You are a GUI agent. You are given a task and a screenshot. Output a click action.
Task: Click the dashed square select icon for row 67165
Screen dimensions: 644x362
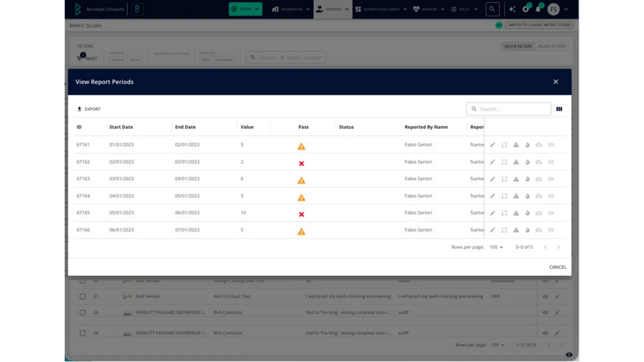pyautogui.click(x=504, y=213)
